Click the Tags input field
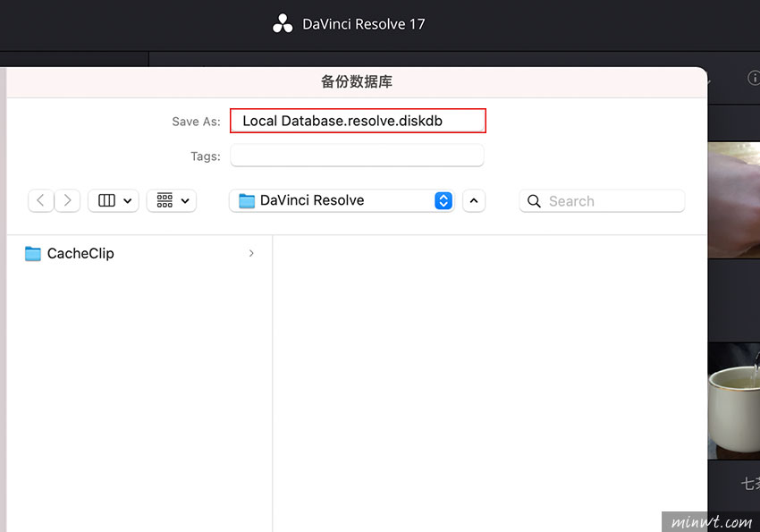760x532 pixels. tap(357, 156)
